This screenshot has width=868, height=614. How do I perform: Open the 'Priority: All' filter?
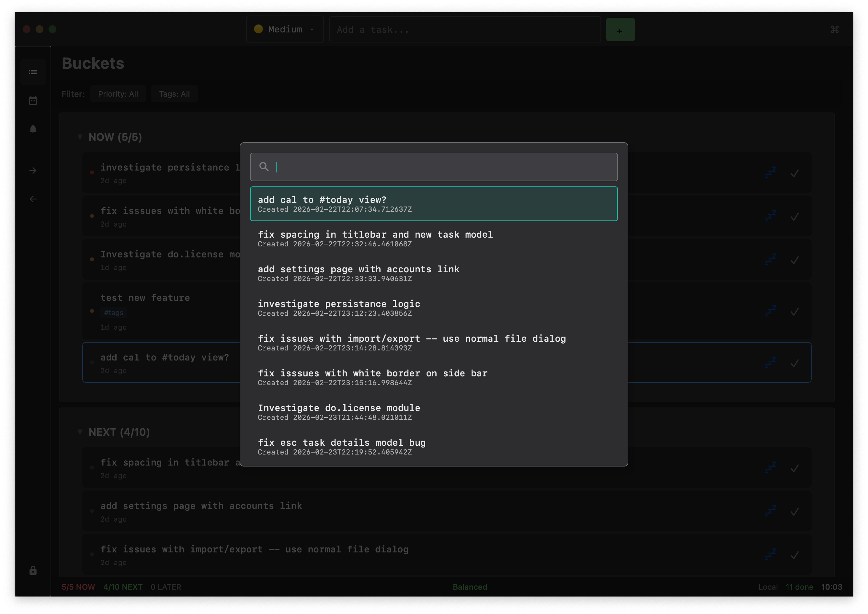click(118, 93)
